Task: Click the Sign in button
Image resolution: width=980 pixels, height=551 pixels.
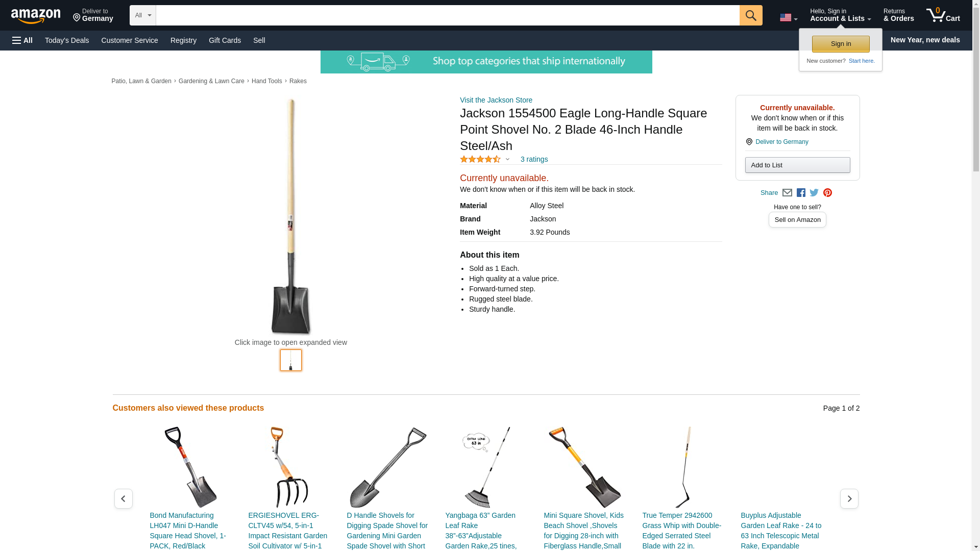Action: pyautogui.click(x=841, y=44)
